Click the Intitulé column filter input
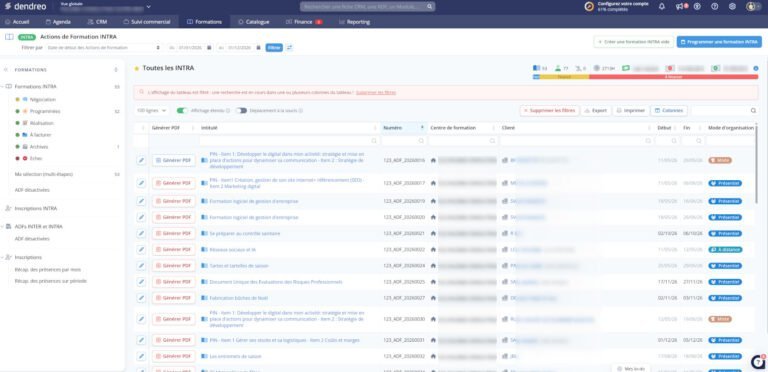The image size is (768, 372). coord(290,140)
